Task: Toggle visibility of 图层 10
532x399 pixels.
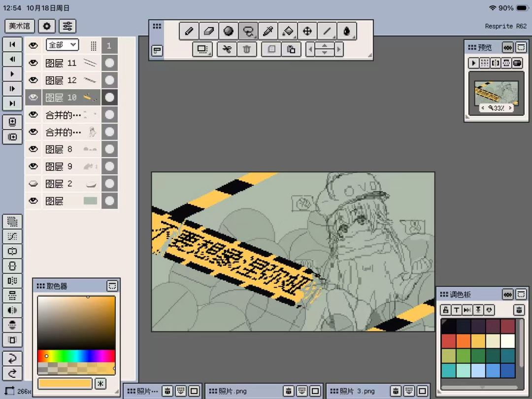Action: [33, 98]
